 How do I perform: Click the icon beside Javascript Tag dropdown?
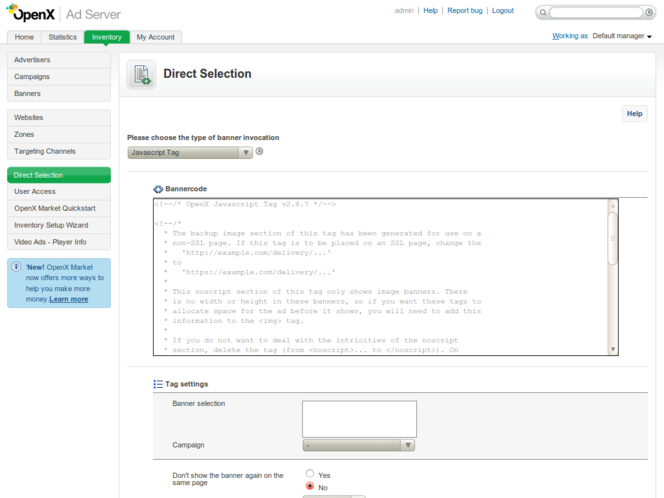[x=260, y=152]
